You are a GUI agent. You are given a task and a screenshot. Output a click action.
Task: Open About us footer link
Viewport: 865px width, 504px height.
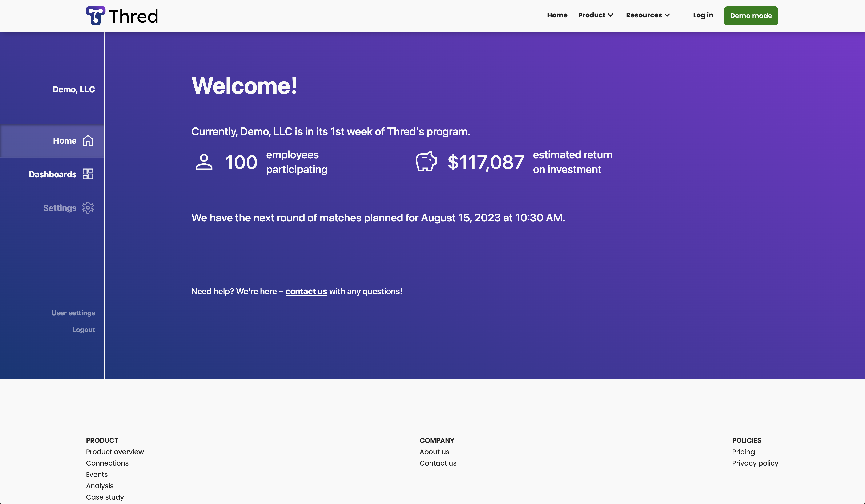[434, 451]
